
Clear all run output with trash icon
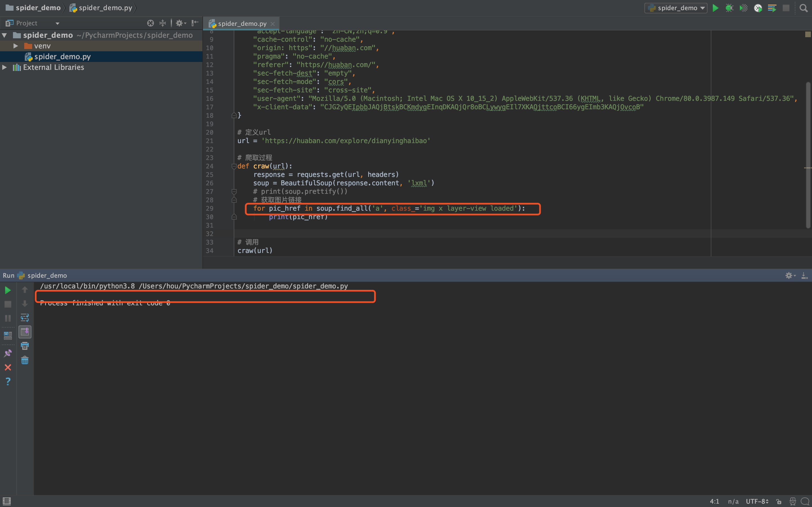tap(25, 361)
